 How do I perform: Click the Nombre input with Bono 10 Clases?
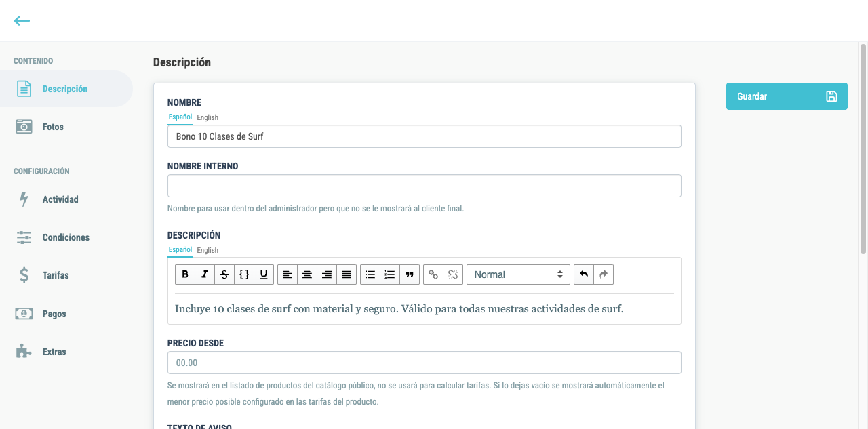click(x=425, y=136)
